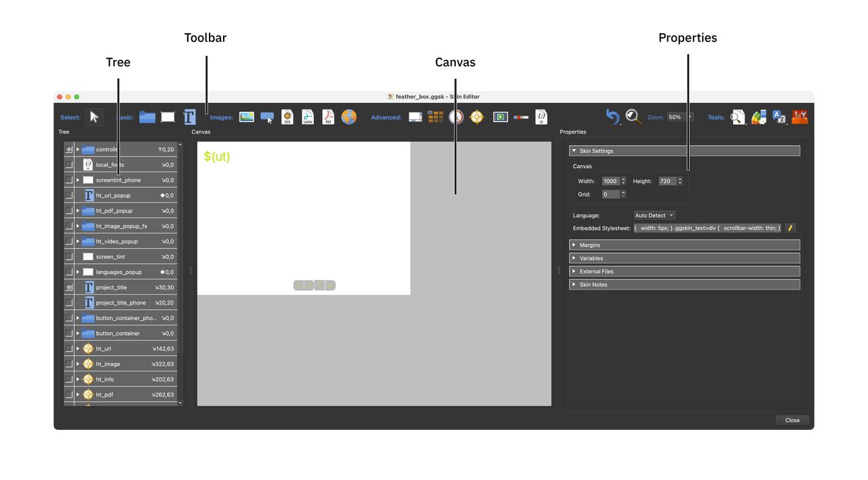Screen dimensions: 868x480
Task: Open the translation tool
Action: coord(778,117)
